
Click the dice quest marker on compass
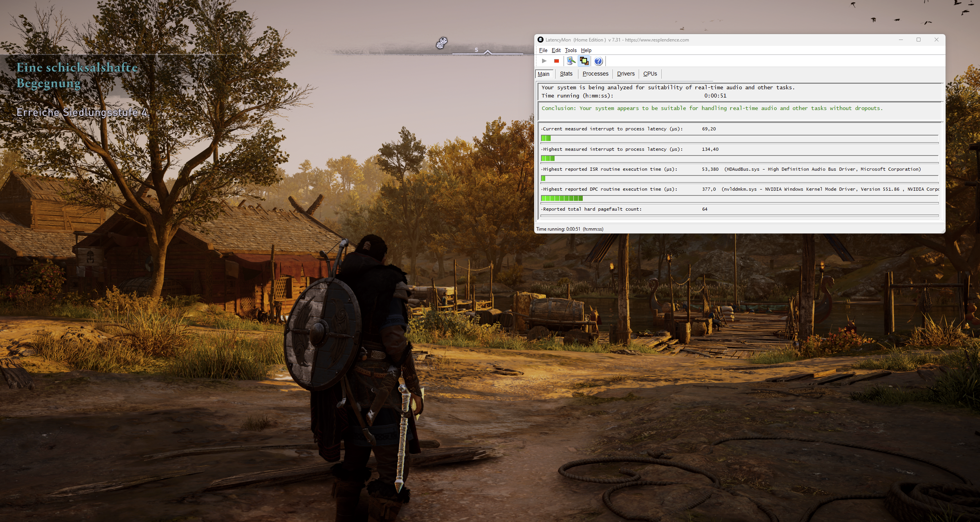(442, 43)
